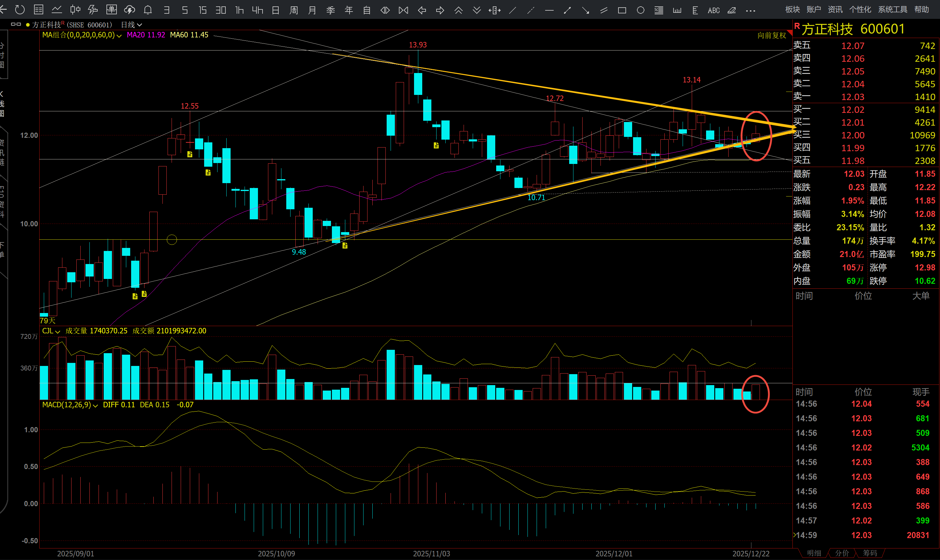Switch to the 筹码 tab
Image resolution: width=940 pixels, height=560 pixels.
pos(870,553)
